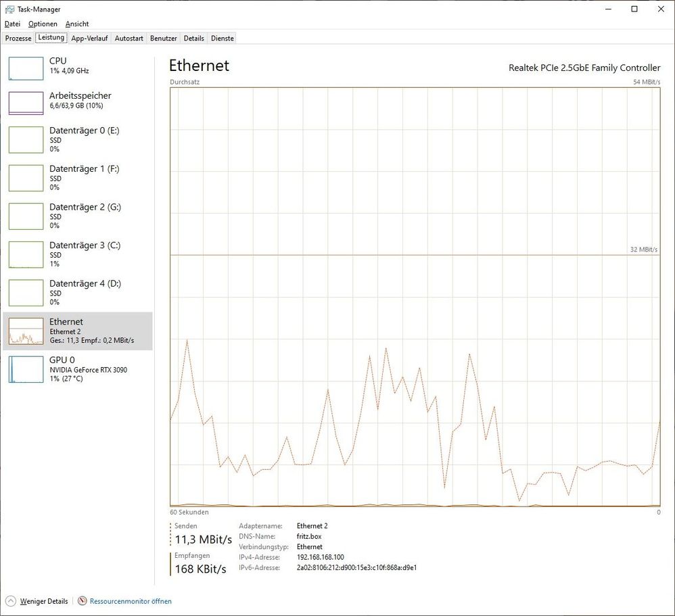The width and height of the screenshot is (675, 616).
Task: Open the Details tab
Action: pyautogui.click(x=193, y=39)
